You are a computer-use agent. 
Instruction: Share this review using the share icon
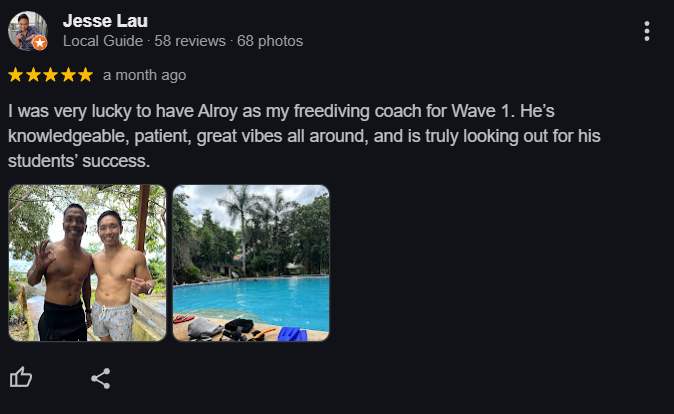tap(101, 378)
